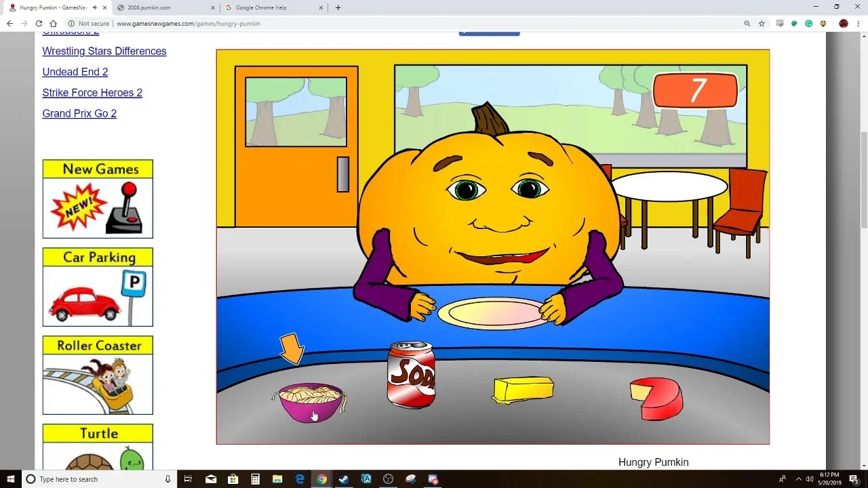Open the teal palette extension
Image resolution: width=868 pixels, height=488 pixels.
[794, 24]
